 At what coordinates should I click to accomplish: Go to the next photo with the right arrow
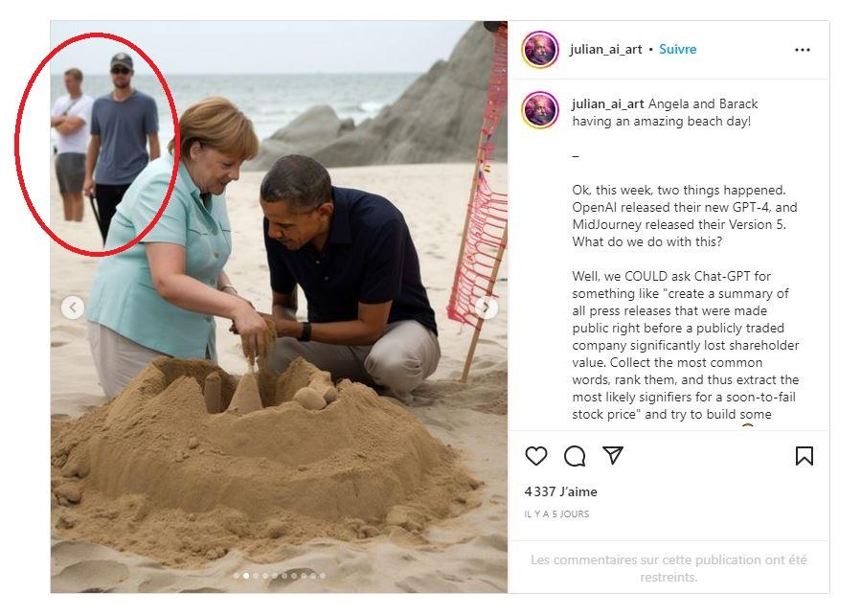(x=487, y=308)
